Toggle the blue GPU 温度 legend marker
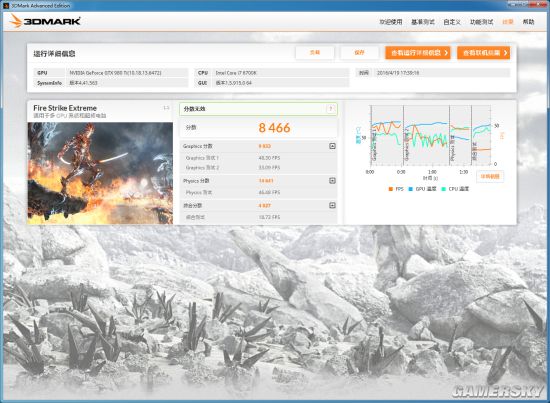This screenshot has width=550, height=403. coord(411,189)
